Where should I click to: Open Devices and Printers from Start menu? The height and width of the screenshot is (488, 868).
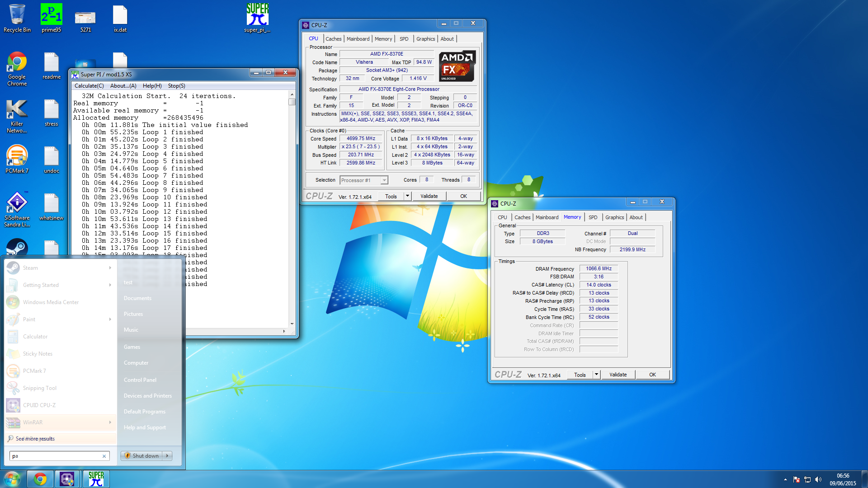tap(148, 396)
